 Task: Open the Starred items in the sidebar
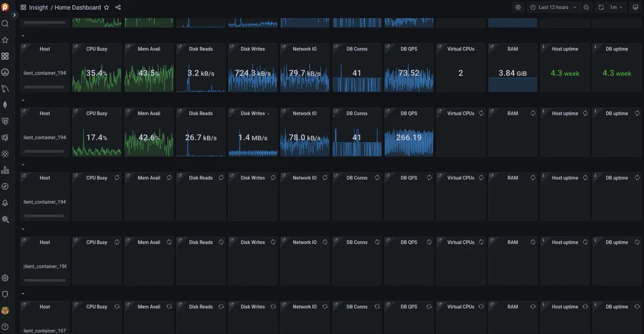coord(5,40)
